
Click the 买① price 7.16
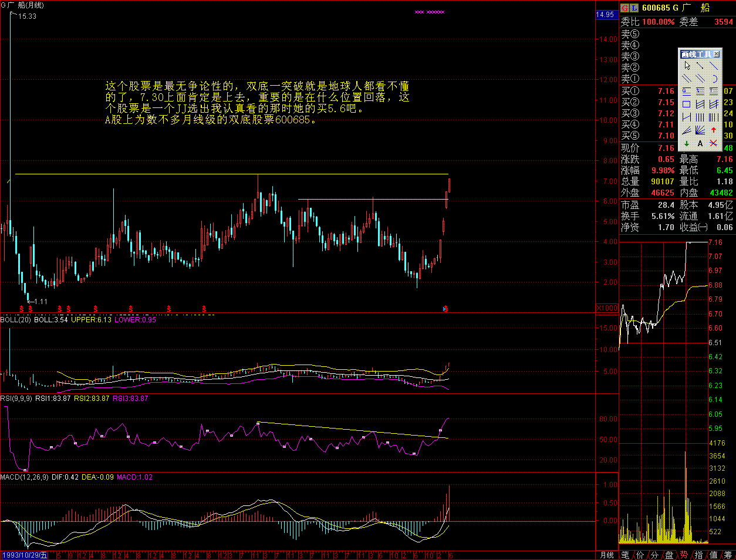[666, 91]
